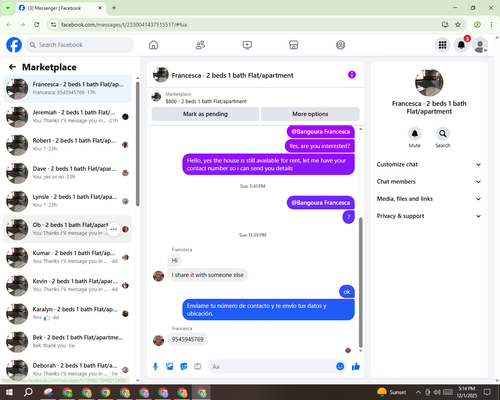The height and width of the screenshot is (400, 500).
Task: Open conversation information purple icon
Action: [352, 75]
